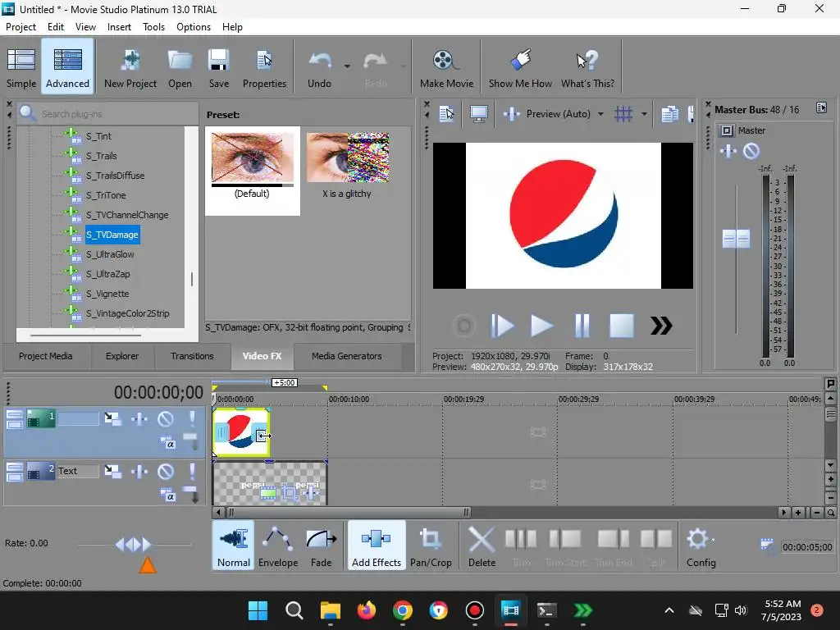The width and height of the screenshot is (840, 630).
Task: Choose the (Default) preset thumbnail
Action: [253, 171]
